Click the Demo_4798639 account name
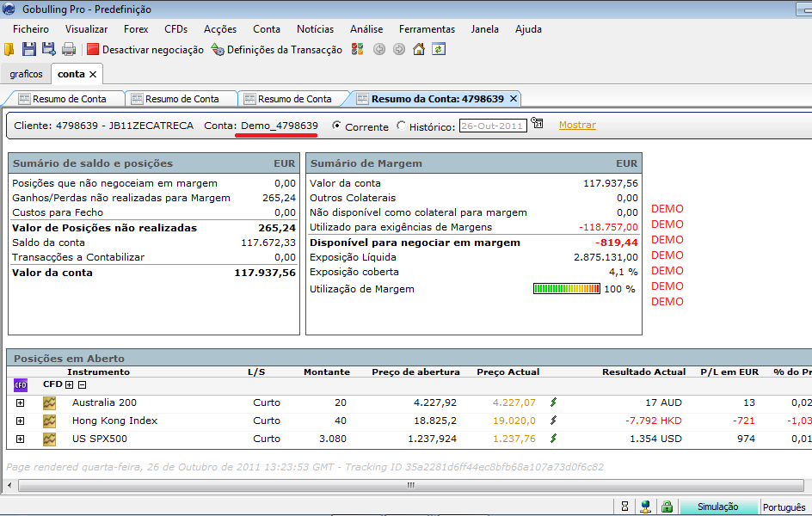Screen dimensions: 812x516 [x=280, y=126]
